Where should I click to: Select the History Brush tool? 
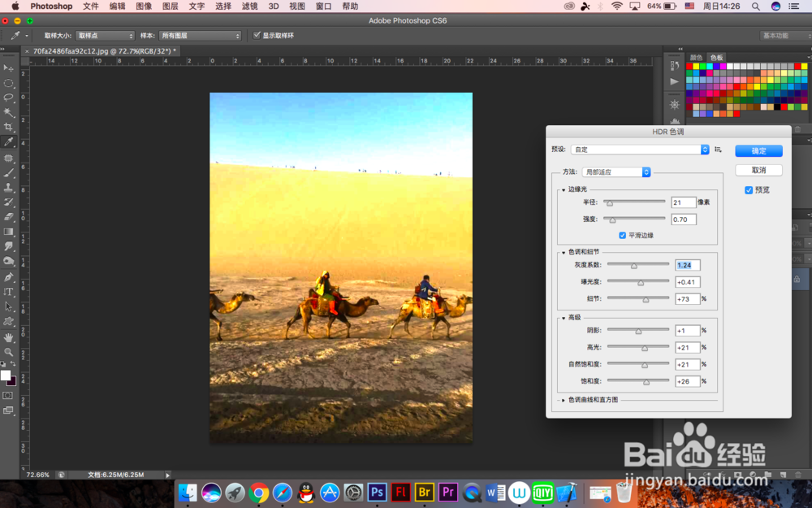pos(8,202)
